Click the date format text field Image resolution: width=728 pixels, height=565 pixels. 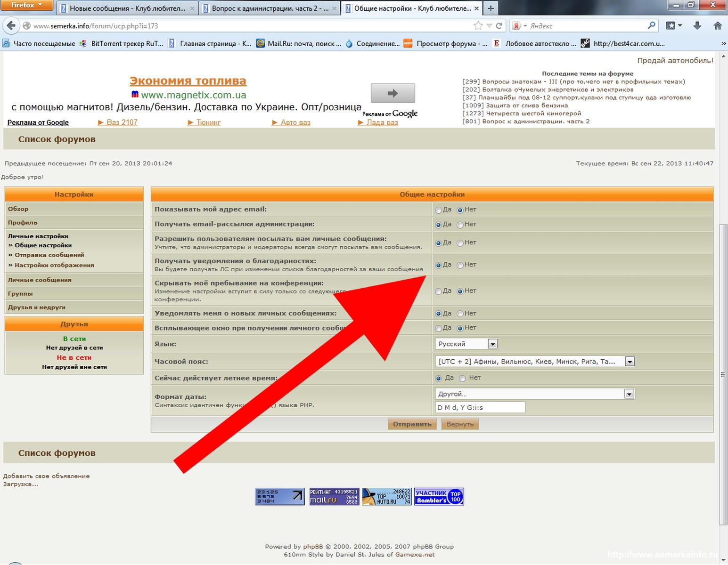[480, 407]
